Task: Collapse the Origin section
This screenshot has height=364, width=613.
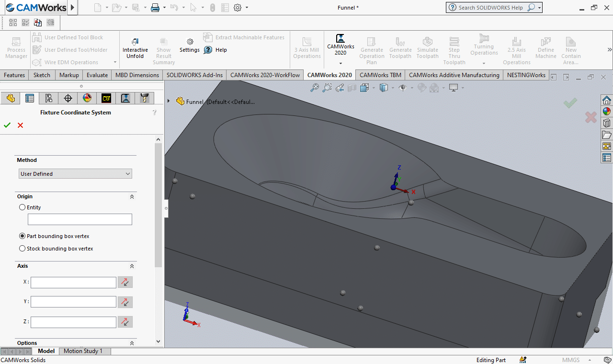Action: [132, 196]
